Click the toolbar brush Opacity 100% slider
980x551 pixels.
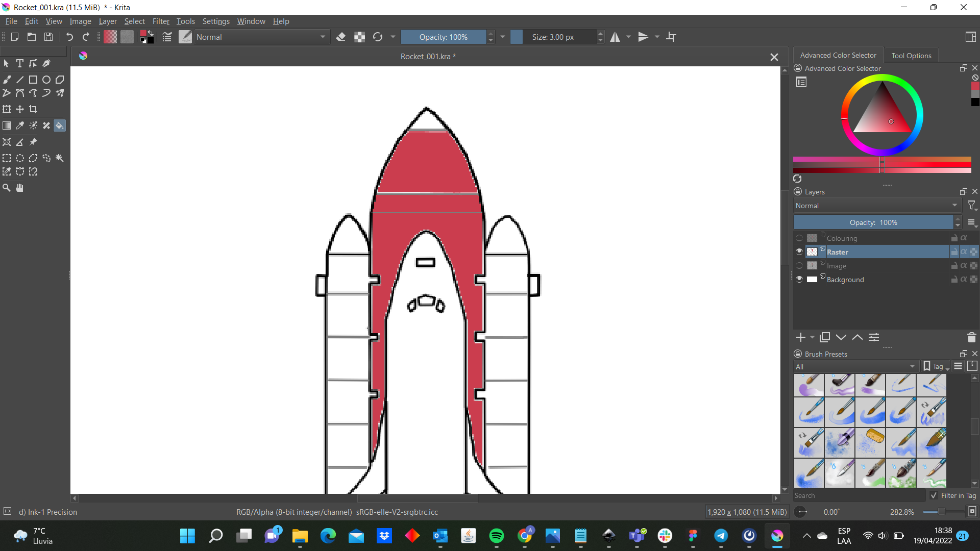click(x=444, y=37)
